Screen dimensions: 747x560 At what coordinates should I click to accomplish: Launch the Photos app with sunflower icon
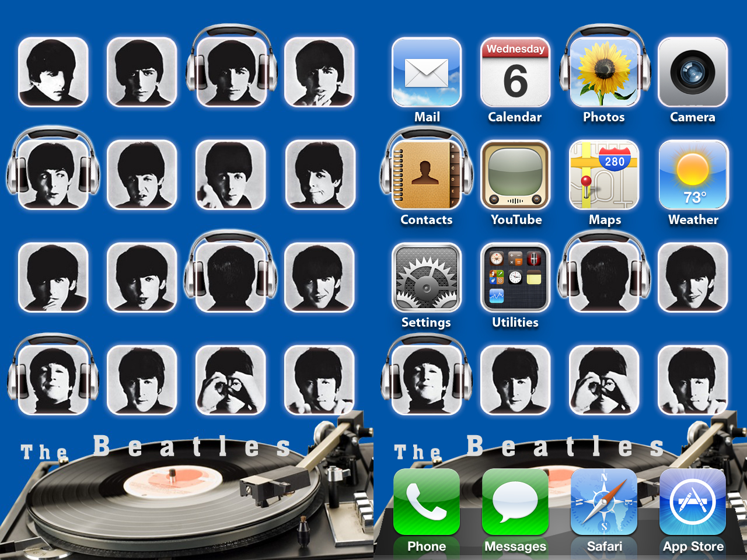coord(604,72)
